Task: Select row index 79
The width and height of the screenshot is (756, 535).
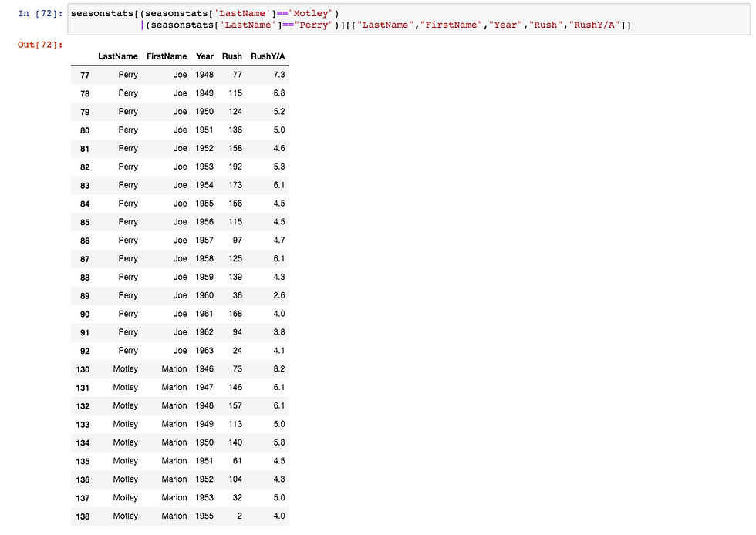Action: (x=85, y=112)
